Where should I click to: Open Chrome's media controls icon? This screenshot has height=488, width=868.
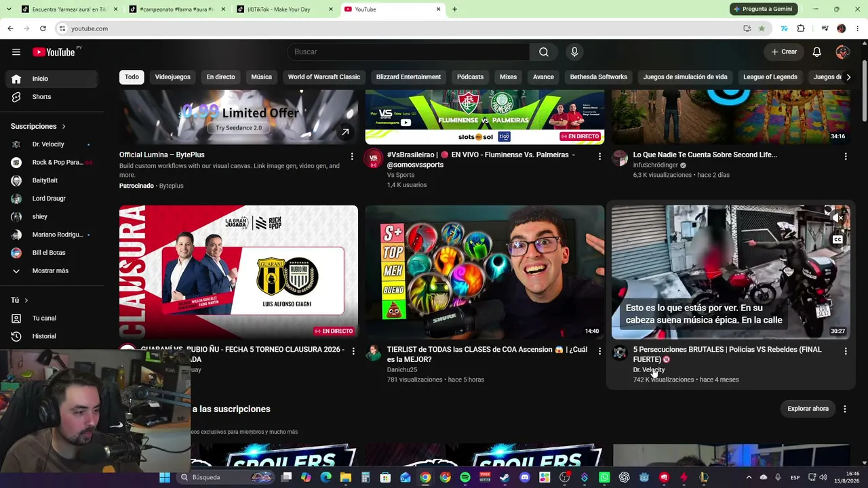(825, 28)
